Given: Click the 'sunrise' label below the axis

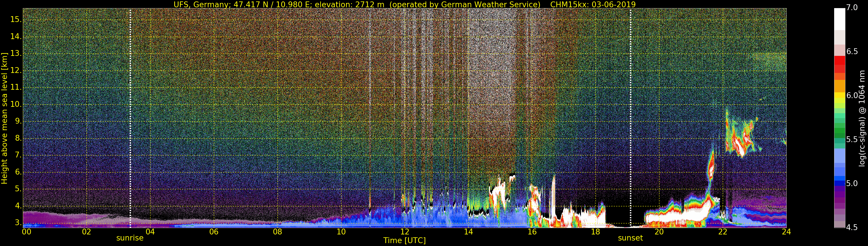Looking at the screenshot, I should 130,238.
